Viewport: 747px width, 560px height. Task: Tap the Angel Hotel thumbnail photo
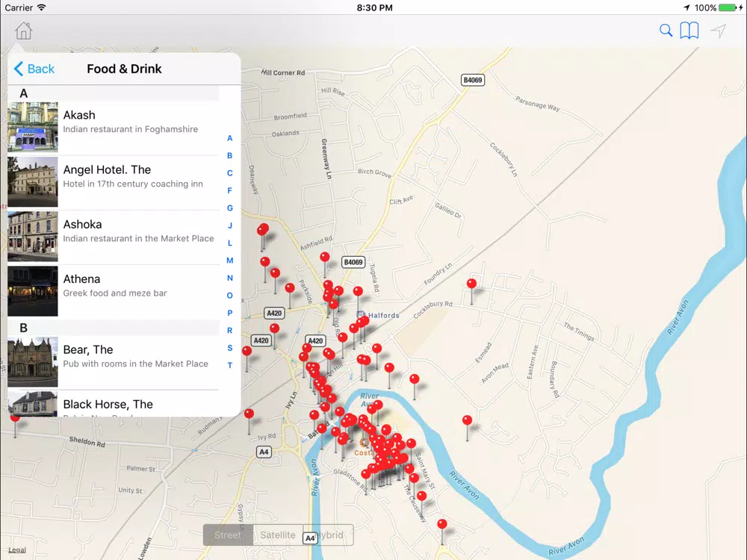tap(33, 182)
